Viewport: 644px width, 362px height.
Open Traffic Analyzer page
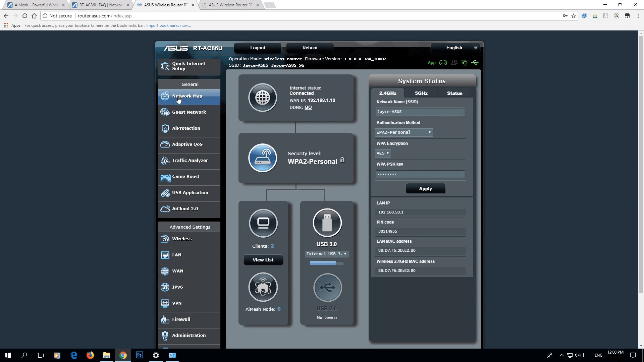(x=189, y=161)
